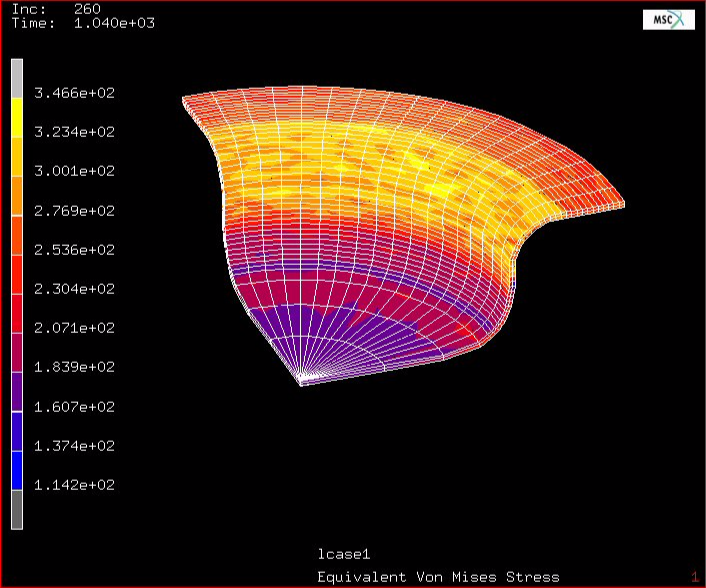Click the Equivalent Von Mises Stress title
Viewport: 706px width, 588px height.
pos(438,577)
